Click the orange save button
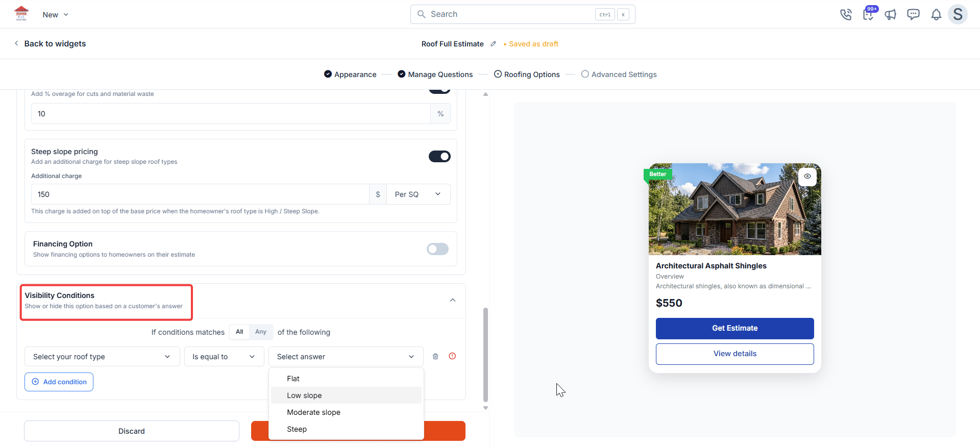Image resolution: width=980 pixels, height=448 pixels. (445, 431)
